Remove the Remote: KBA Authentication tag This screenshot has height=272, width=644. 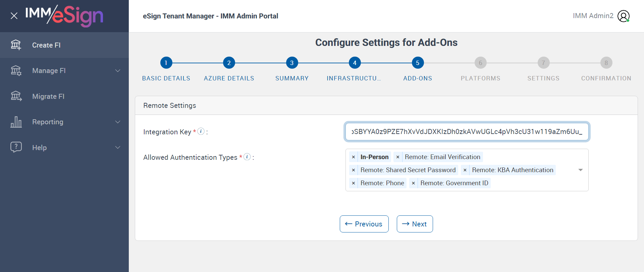pos(465,170)
